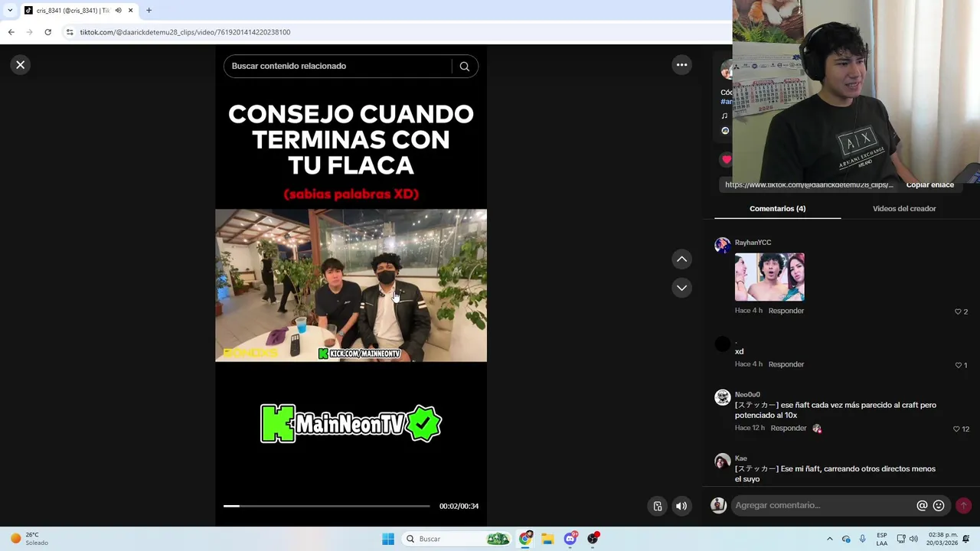The height and width of the screenshot is (551, 980).
Task: Mute the video with speaker button
Action: click(681, 506)
